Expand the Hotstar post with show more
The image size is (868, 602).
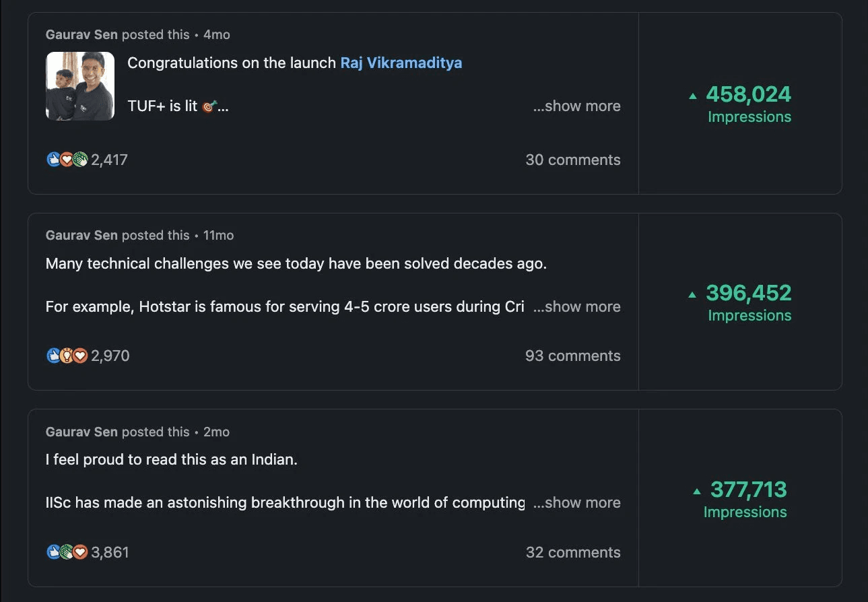coord(576,307)
